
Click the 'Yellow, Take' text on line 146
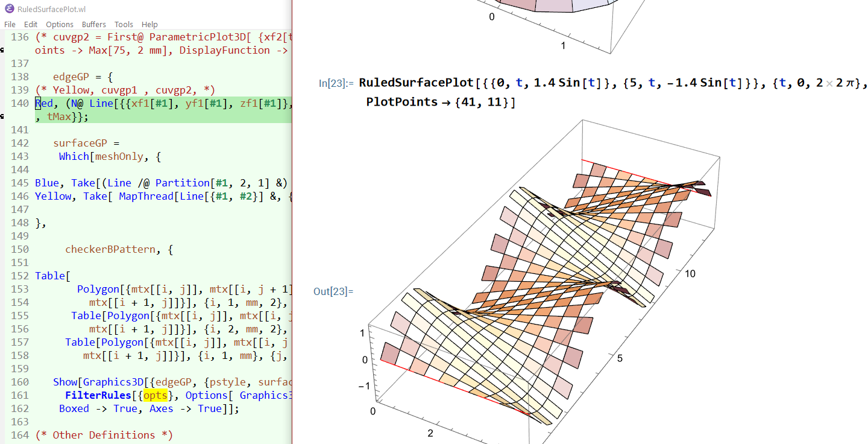(71, 196)
